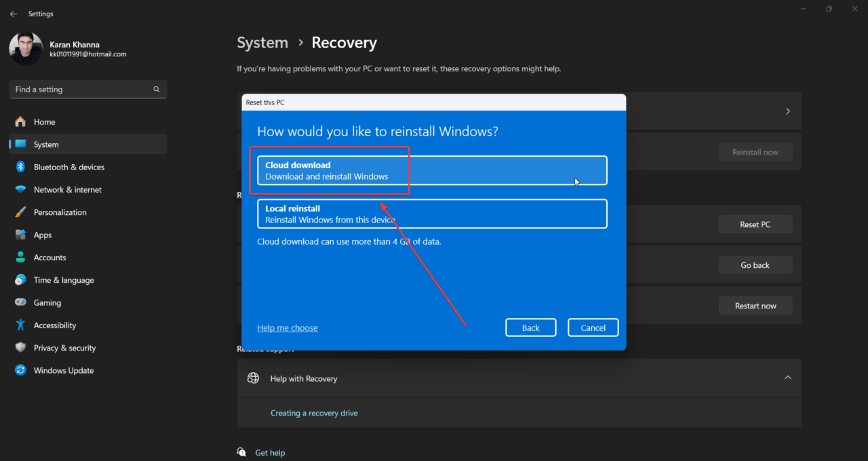Click the search magnifier icon
Viewport: 868px width, 461px height.
(x=157, y=89)
